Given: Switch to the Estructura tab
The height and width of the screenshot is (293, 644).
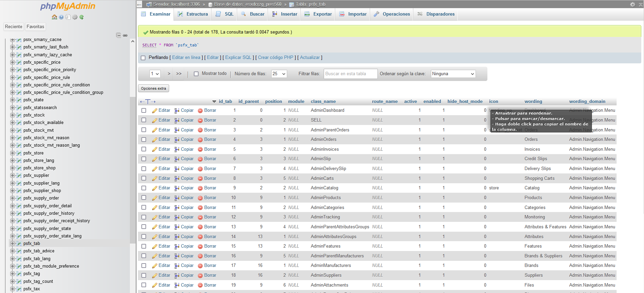Looking at the screenshot, I should click(x=193, y=14).
